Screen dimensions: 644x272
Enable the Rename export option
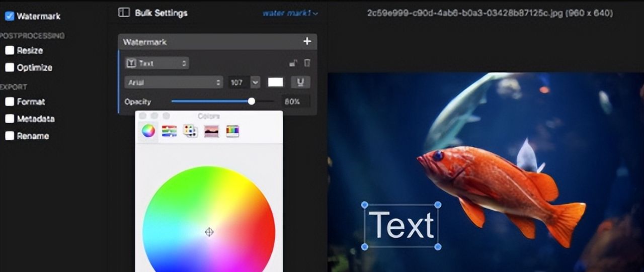point(10,136)
